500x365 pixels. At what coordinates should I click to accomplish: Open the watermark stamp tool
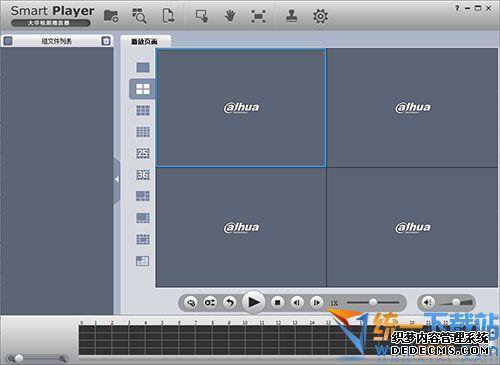(x=292, y=16)
